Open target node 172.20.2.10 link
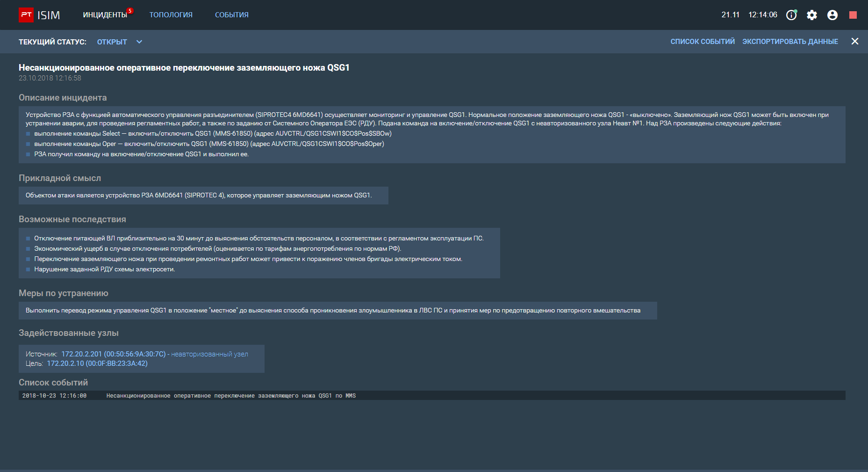The height and width of the screenshot is (472, 868). [97, 363]
